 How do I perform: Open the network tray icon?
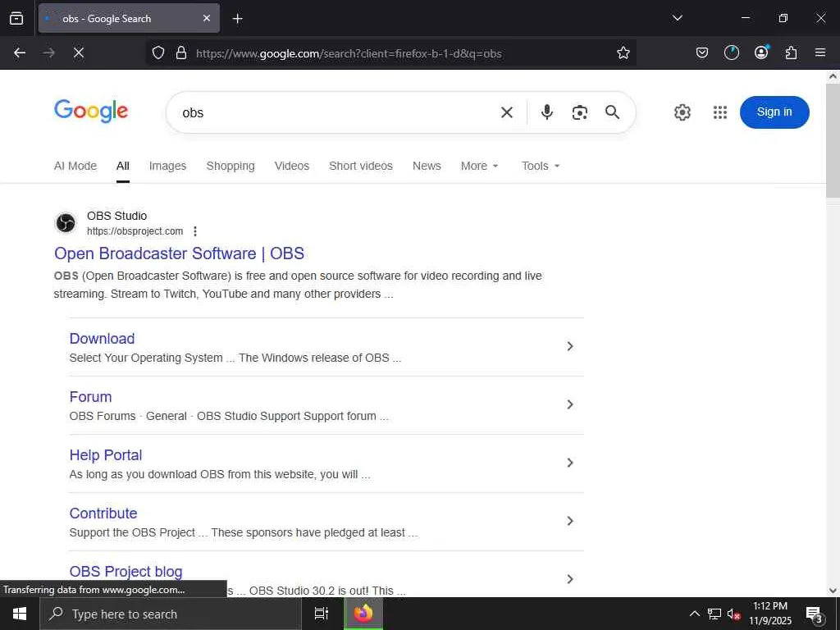point(714,614)
